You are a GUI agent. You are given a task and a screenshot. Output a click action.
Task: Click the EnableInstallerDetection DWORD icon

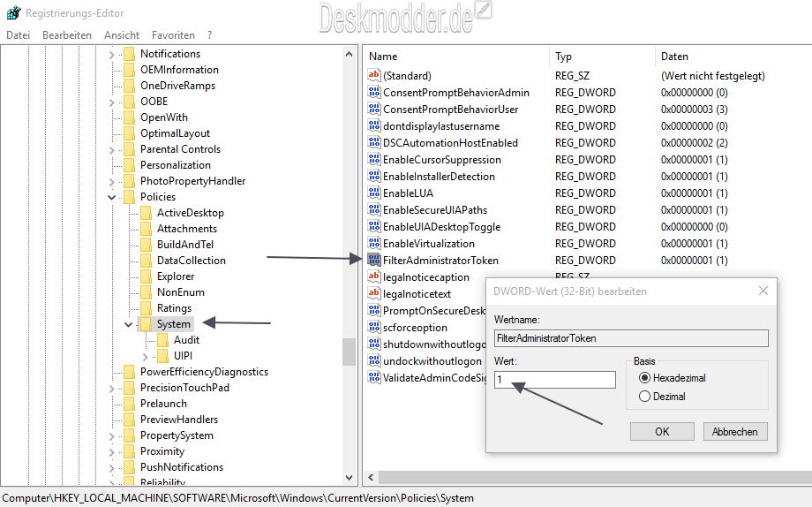click(x=374, y=176)
